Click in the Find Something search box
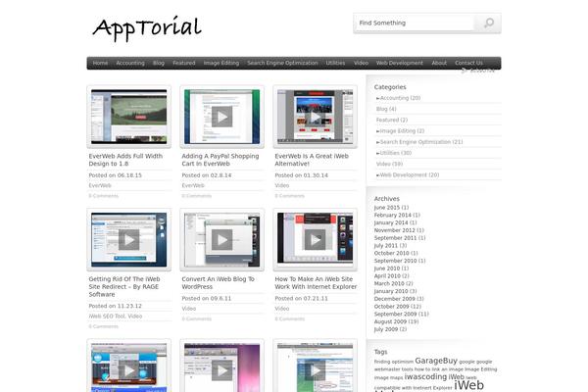Viewport: 588px width, 392px height. [x=415, y=23]
